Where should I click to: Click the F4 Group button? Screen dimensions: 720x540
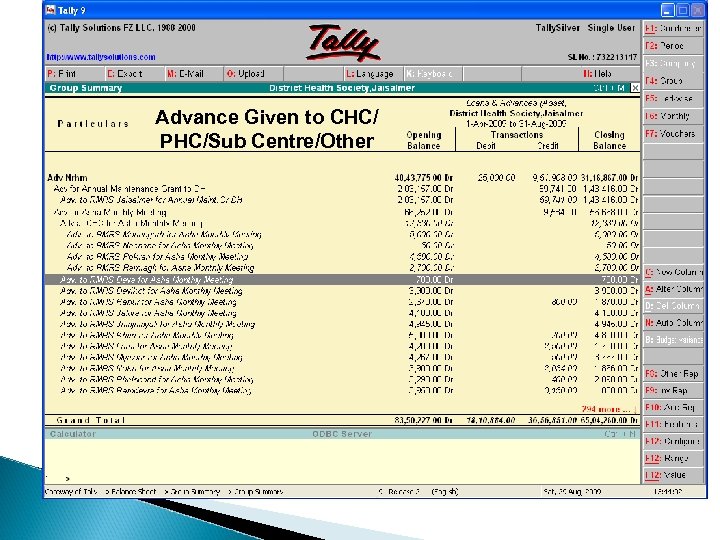(x=673, y=81)
